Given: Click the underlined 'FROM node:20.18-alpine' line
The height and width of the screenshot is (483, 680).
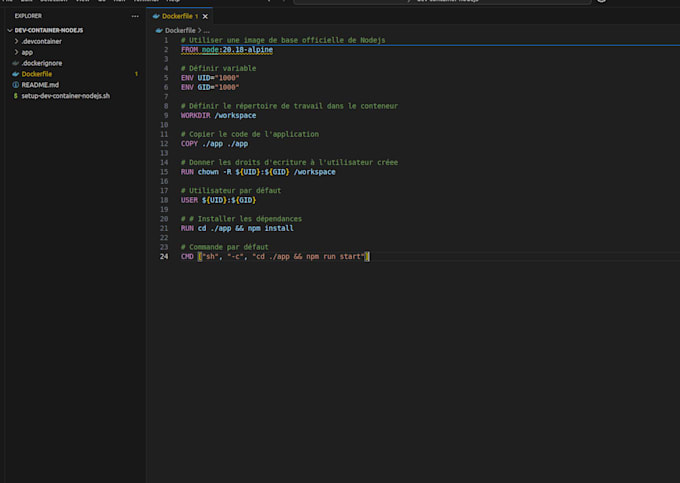Looking at the screenshot, I should (227, 49).
